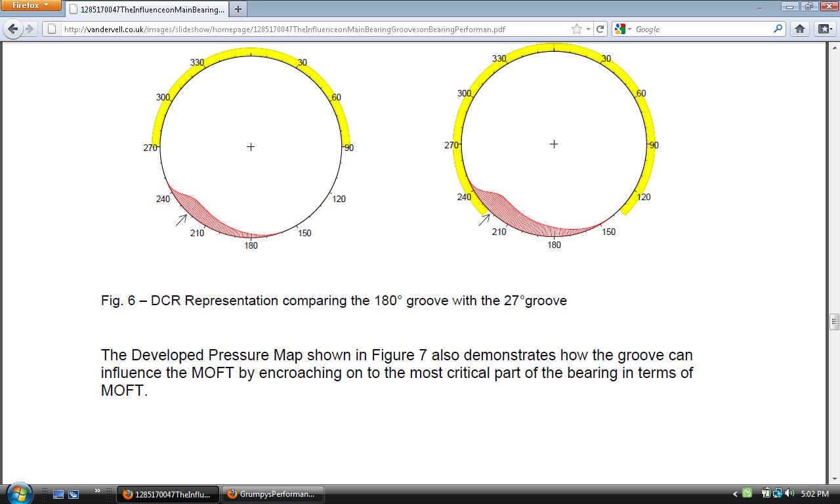Open the URL history dropdown arrow

point(588,29)
